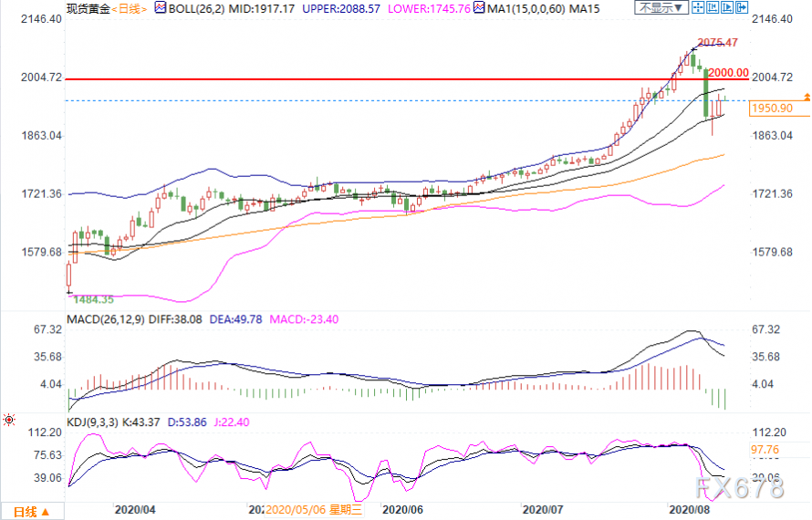The height and width of the screenshot is (520, 812).
Task: Click the 2020/05/06 星期三 date label
Action: 313,510
